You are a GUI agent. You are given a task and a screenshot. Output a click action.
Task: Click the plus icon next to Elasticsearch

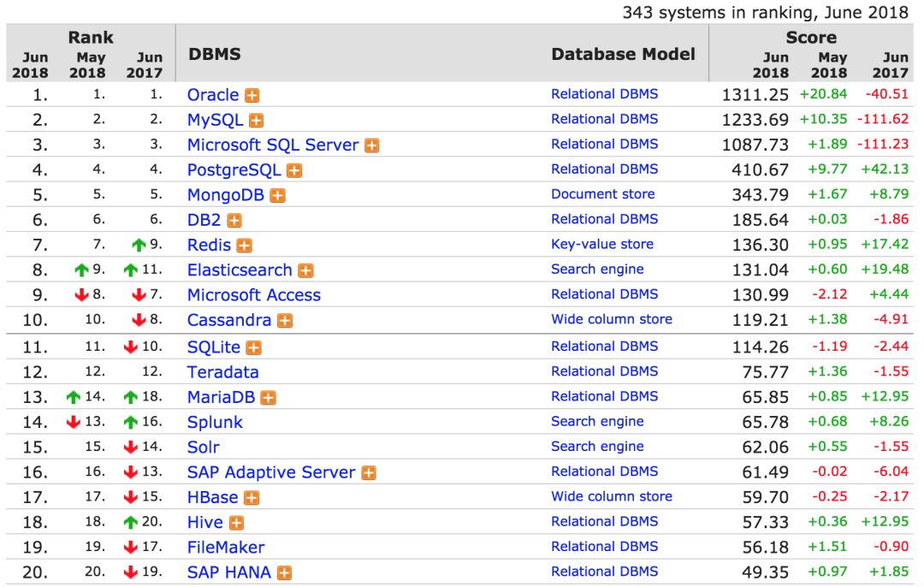pos(305,271)
